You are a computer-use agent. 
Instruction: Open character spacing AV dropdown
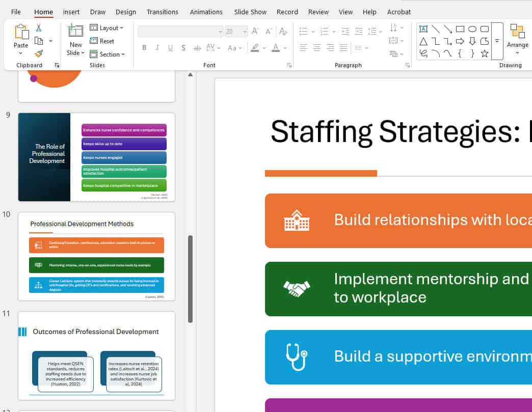(214, 48)
